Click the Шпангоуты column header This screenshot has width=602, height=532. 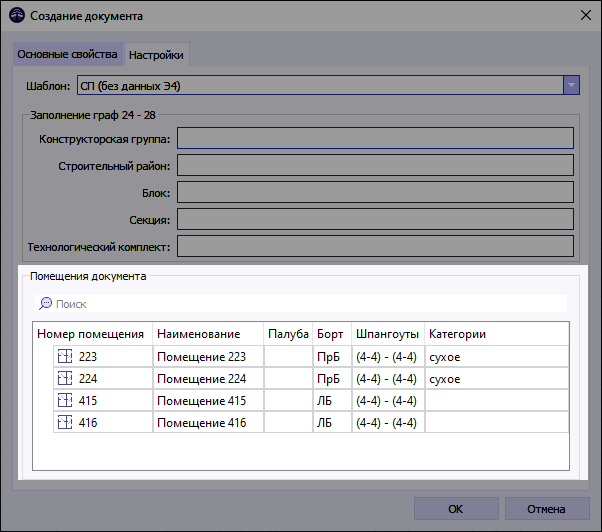388,334
